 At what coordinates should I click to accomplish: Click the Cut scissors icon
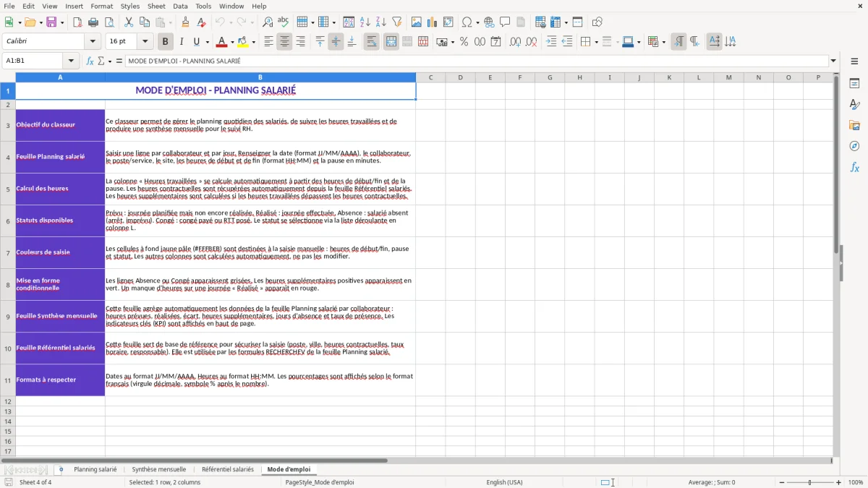point(129,22)
